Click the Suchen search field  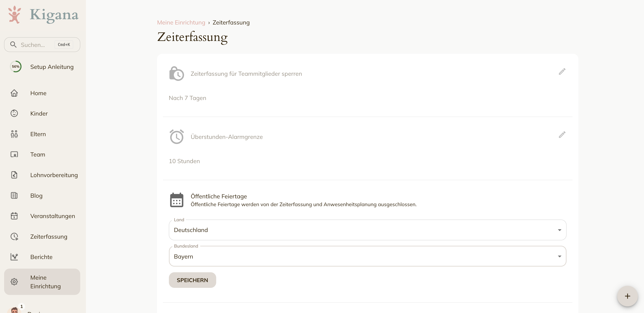42,45
